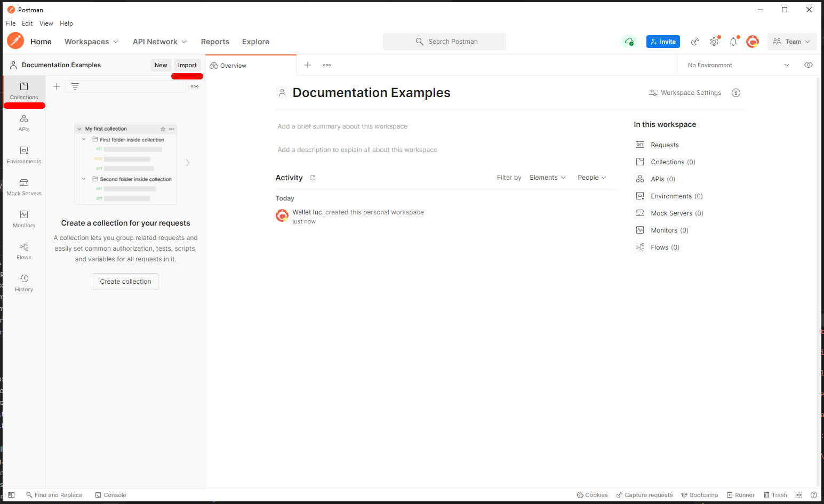Expand the Workspaces dropdown
824x504 pixels.
tap(91, 42)
